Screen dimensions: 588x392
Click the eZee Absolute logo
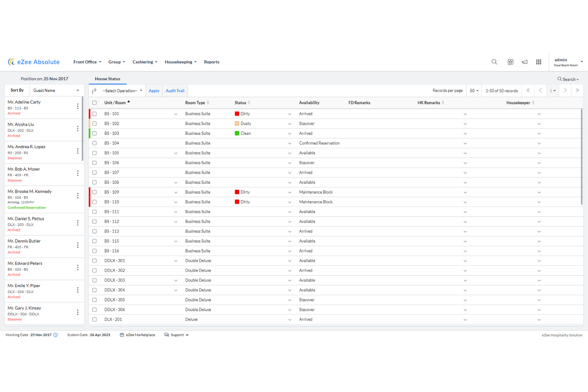pyautogui.click(x=34, y=62)
